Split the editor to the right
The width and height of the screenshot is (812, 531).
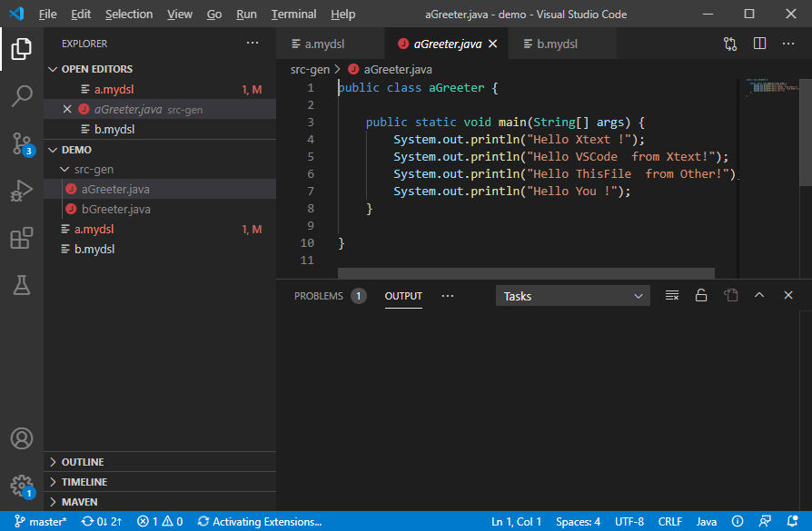tap(759, 44)
